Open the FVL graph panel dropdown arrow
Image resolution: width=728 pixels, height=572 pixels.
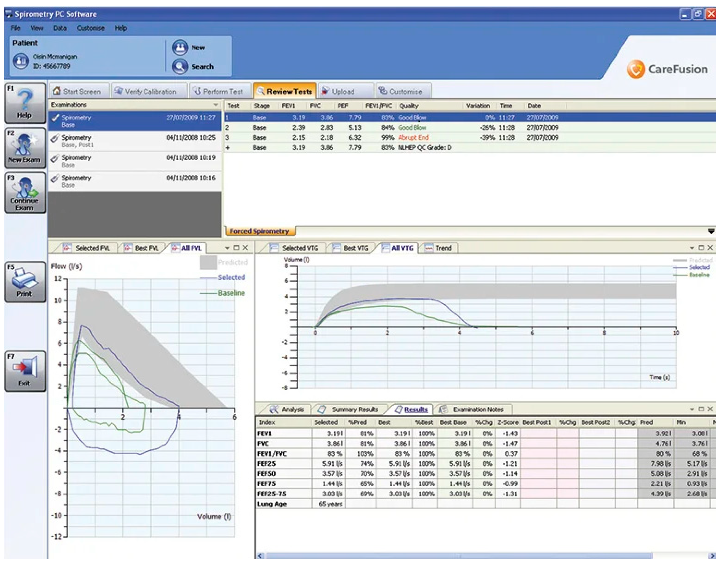[227, 248]
